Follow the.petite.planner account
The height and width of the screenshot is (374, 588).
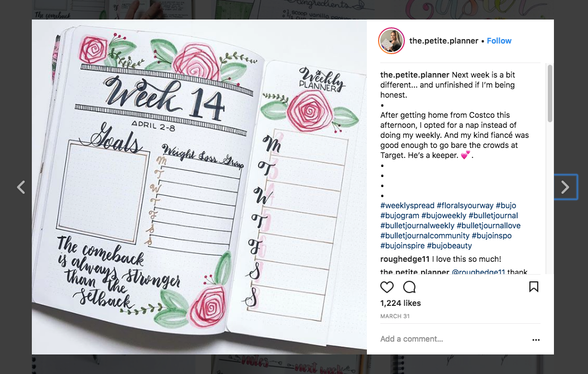point(499,41)
